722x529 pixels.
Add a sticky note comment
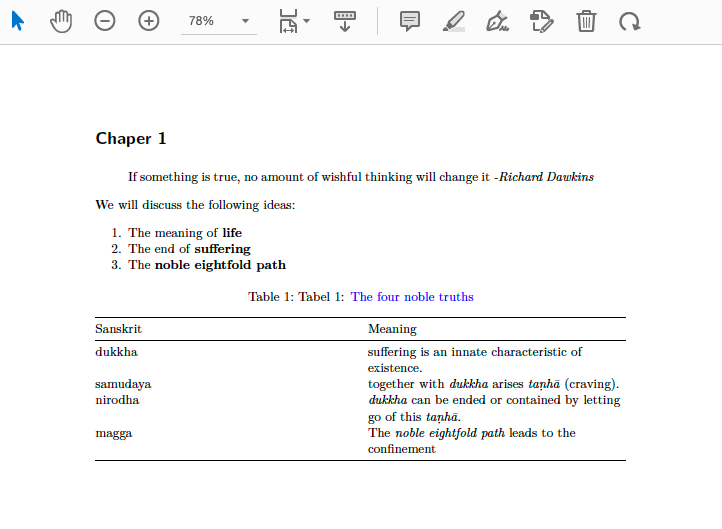click(x=410, y=21)
